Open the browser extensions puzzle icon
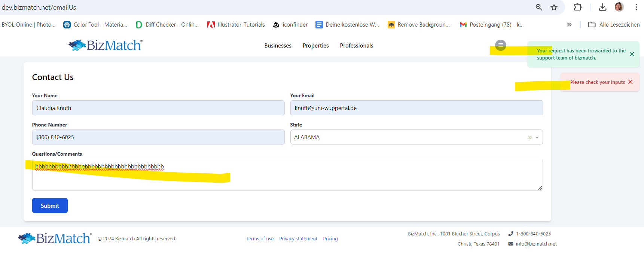This screenshot has width=644, height=265. [578, 7]
